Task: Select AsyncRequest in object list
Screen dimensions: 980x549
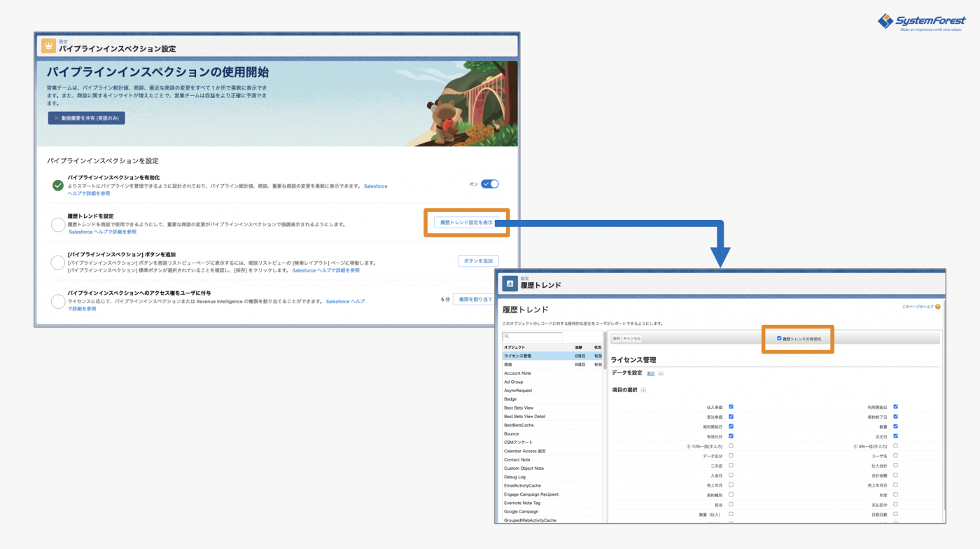Action: 552,391
